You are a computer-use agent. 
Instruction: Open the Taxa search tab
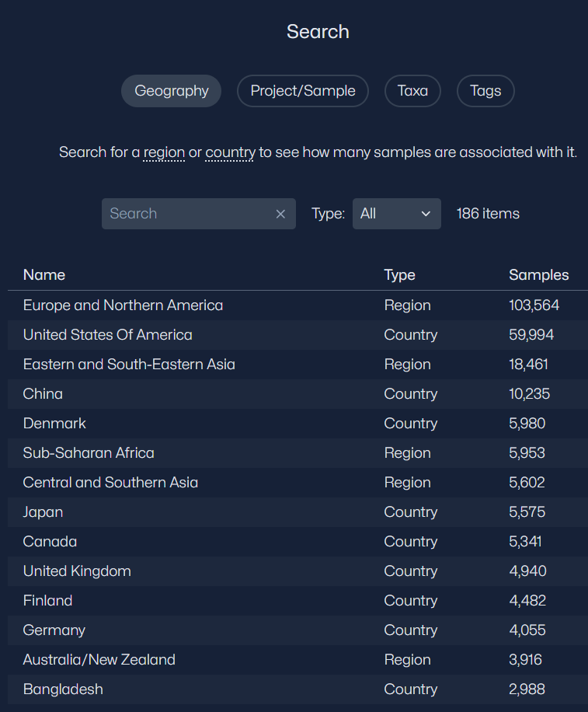(412, 91)
